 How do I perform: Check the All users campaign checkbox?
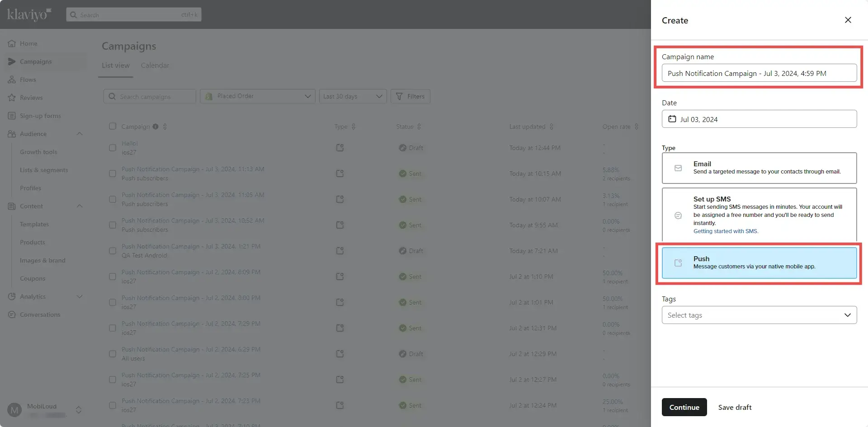pos(113,354)
